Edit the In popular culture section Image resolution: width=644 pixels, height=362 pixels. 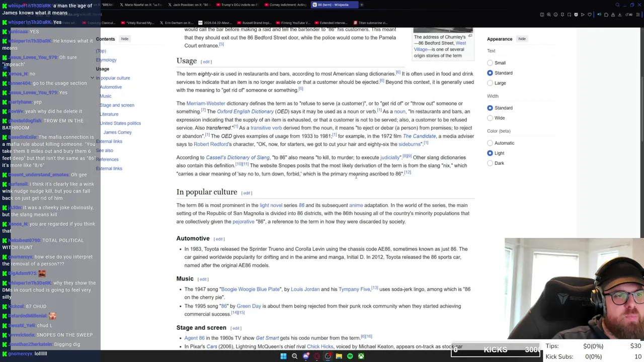(247, 193)
